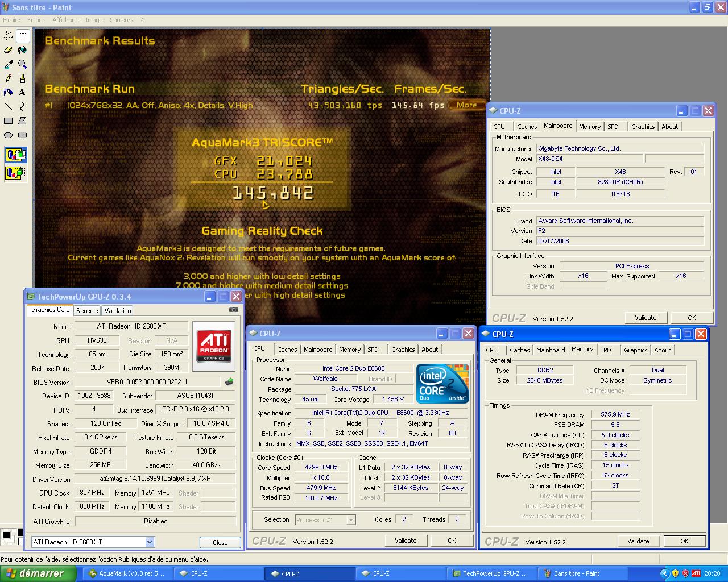Click Validate in Mainboard CPU-Z window
728x582 pixels.
click(646, 318)
